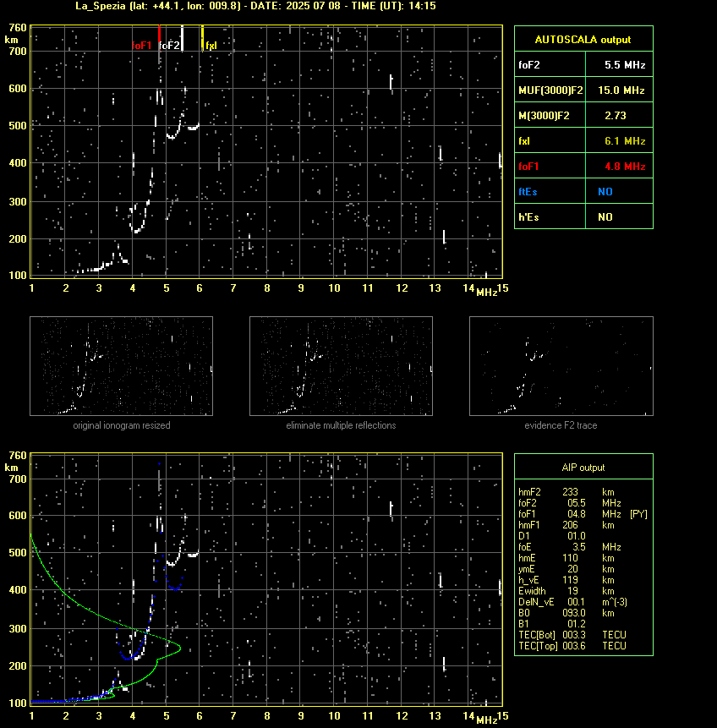Click the h_vE 119 km row
Image resolution: width=717 pixels, height=728 pixels.
[x=566, y=580]
